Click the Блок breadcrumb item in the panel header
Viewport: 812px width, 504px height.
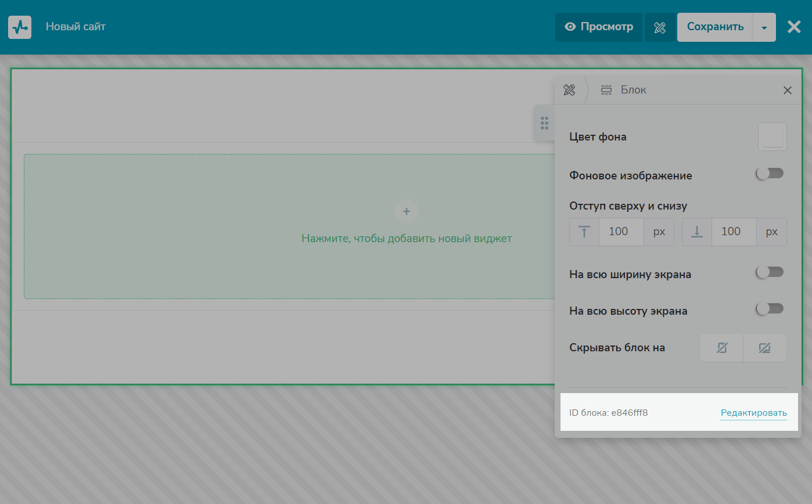coord(624,90)
